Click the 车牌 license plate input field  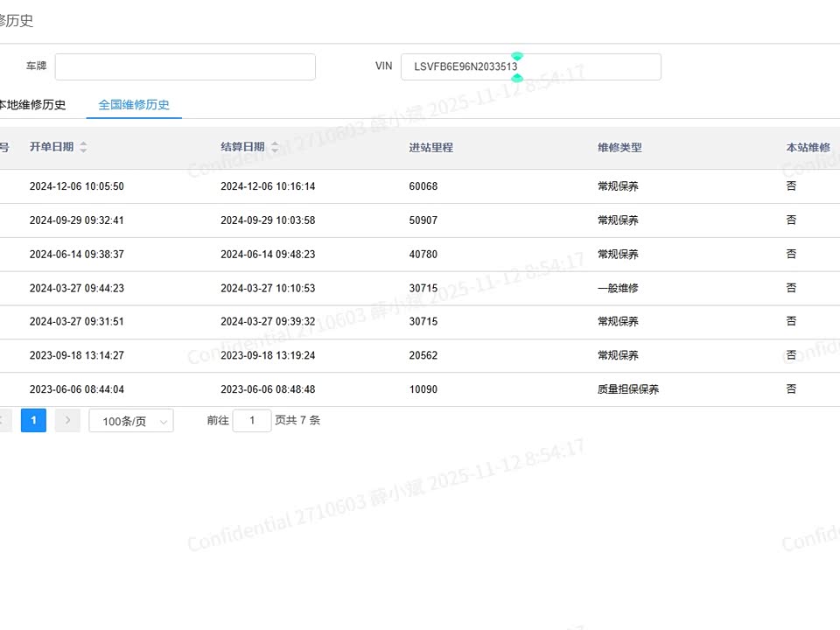coord(185,67)
